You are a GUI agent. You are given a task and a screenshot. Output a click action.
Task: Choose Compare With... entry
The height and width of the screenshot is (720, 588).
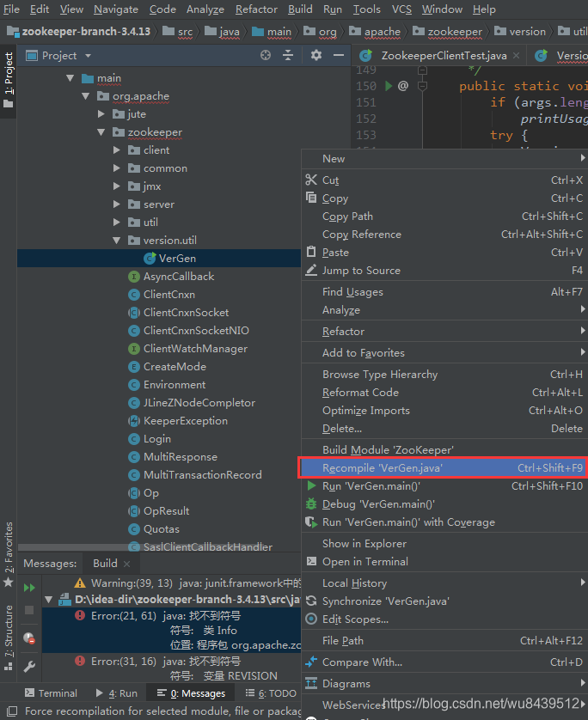click(444, 662)
